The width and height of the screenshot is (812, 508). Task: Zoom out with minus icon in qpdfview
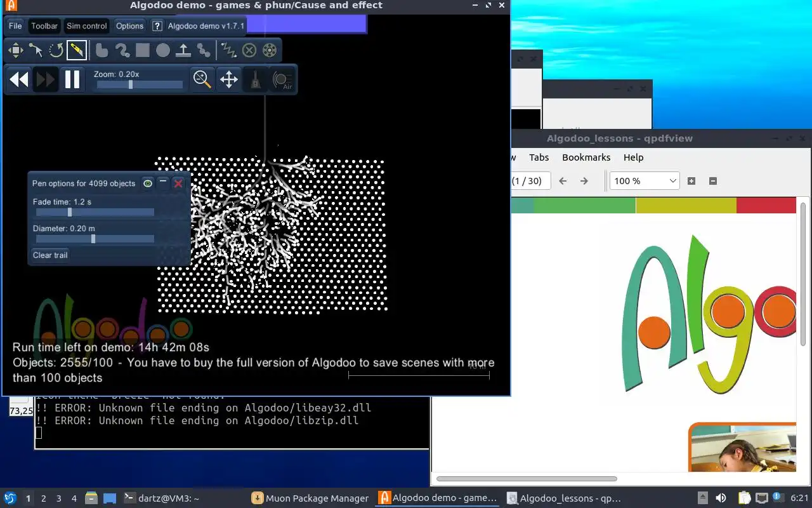(x=712, y=181)
